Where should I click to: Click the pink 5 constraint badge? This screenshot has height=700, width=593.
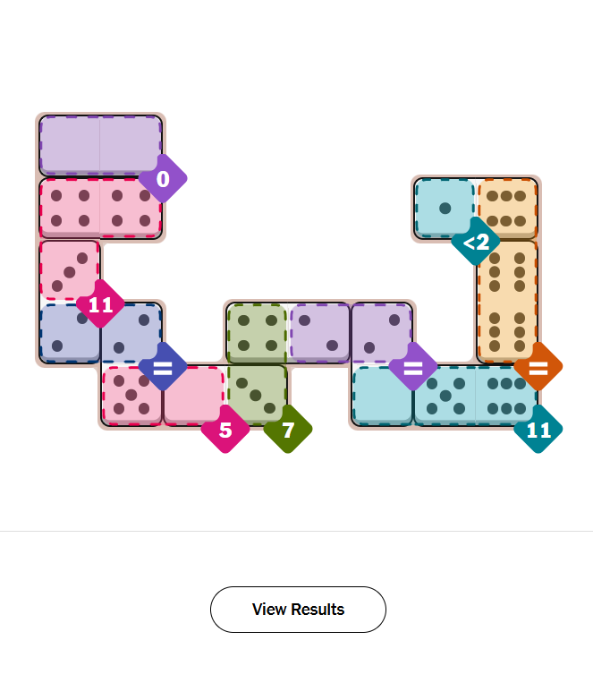click(225, 430)
